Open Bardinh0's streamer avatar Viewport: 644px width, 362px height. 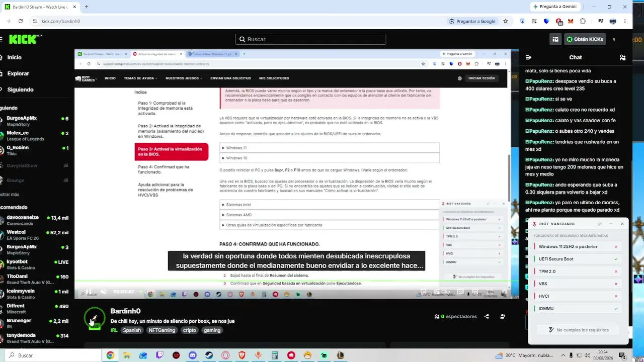pos(95,318)
